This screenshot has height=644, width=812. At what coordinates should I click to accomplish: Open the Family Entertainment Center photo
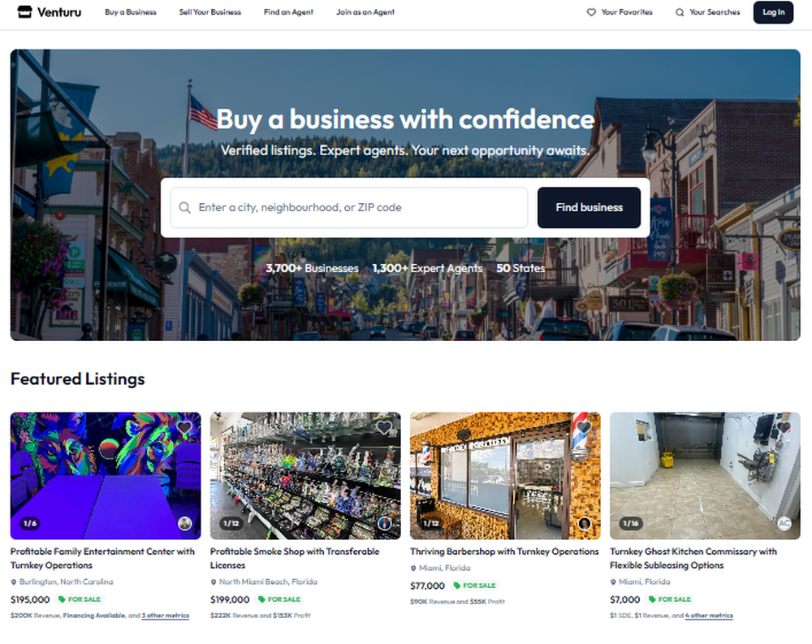click(106, 476)
